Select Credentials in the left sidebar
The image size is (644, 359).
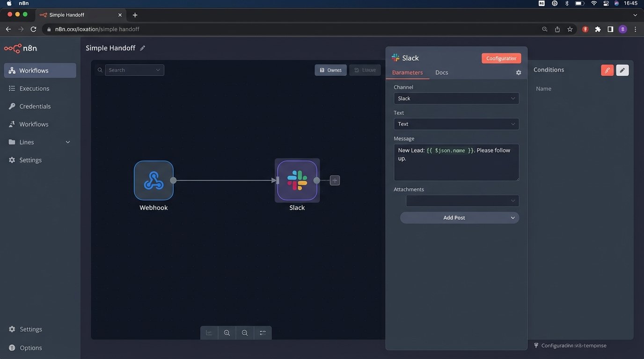(x=35, y=106)
